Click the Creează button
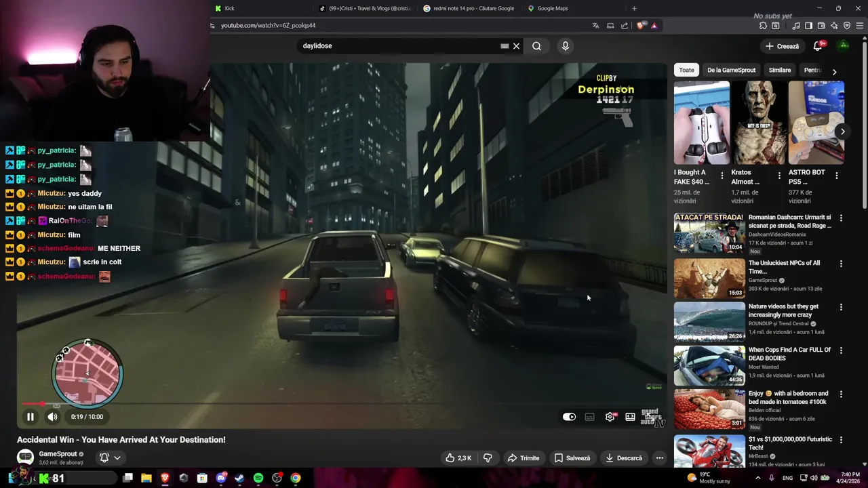This screenshot has width=868, height=488. coord(782,46)
